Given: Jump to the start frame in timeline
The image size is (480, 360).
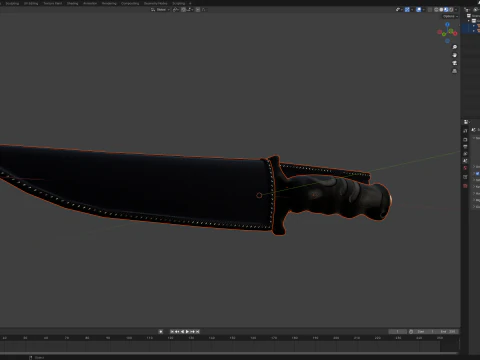Looking at the screenshot, I should pyautogui.click(x=172, y=331).
